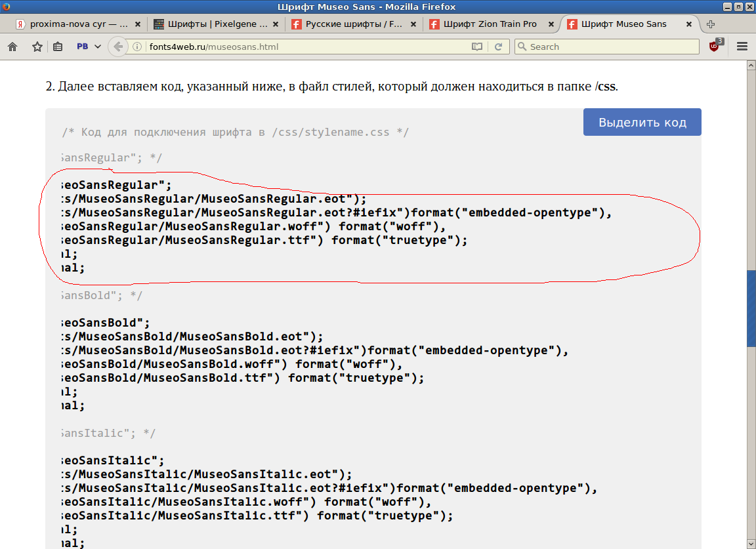
Task: Click the Yandex favicon on first tab
Action: click(x=20, y=24)
